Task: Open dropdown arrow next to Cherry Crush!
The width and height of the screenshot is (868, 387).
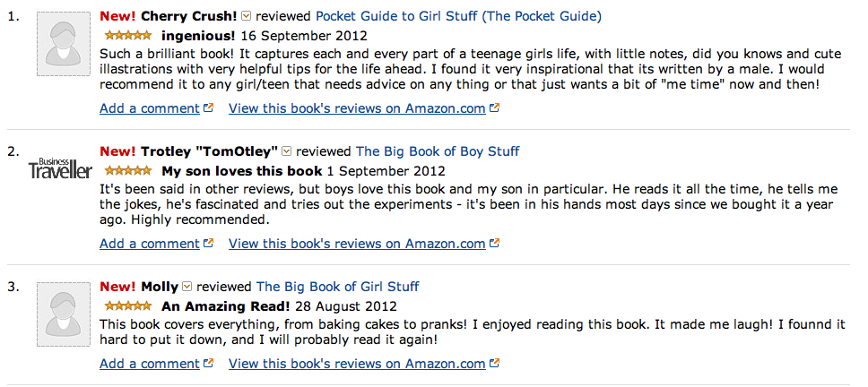Action: (247, 16)
